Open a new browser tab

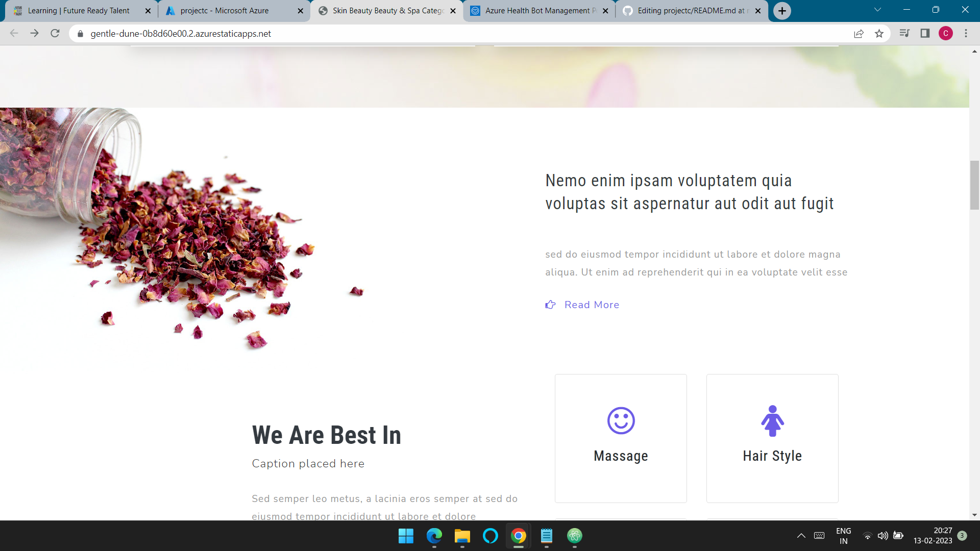[x=782, y=11]
